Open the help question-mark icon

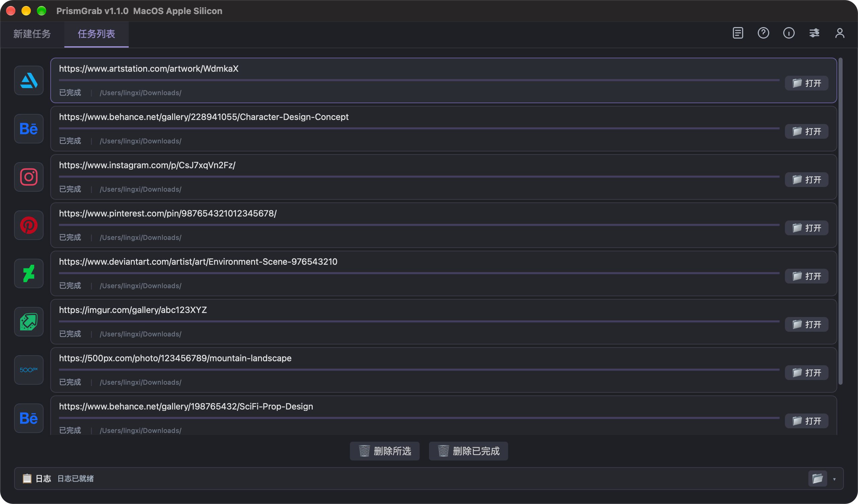tap(763, 33)
